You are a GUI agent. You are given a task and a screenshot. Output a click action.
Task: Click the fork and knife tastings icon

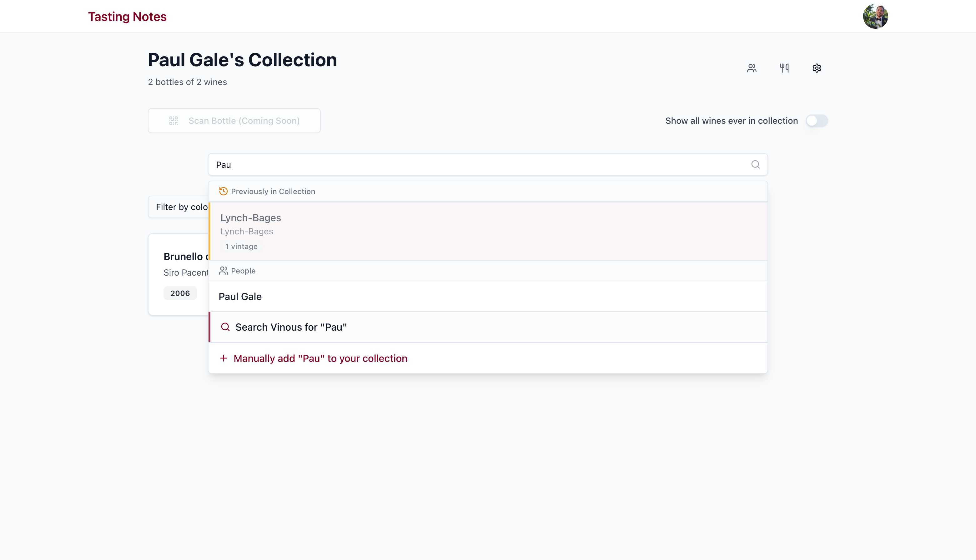pyautogui.click(x=784, y=68)
